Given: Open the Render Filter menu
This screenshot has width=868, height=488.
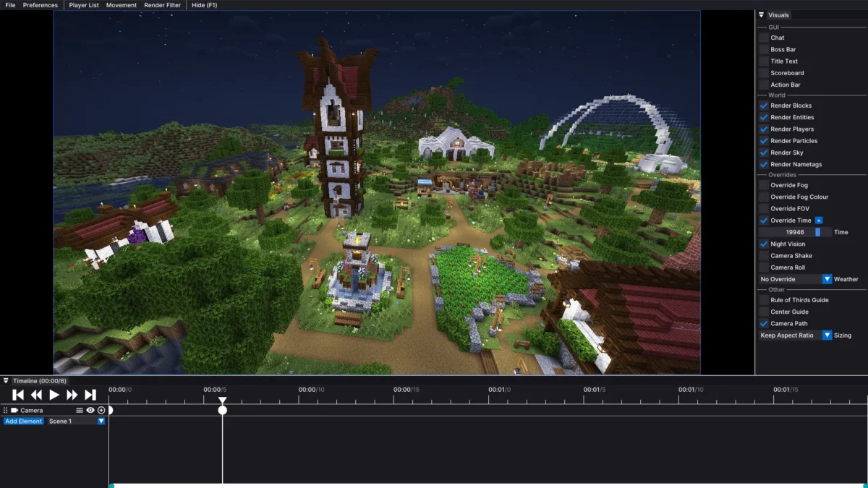Looking at the screenshot, I should coord(163,5).
